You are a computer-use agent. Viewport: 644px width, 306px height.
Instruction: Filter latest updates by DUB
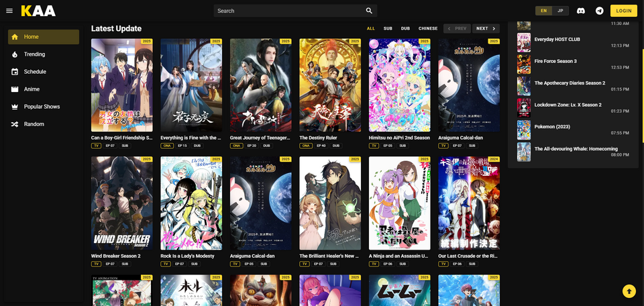tap(405, 28)
